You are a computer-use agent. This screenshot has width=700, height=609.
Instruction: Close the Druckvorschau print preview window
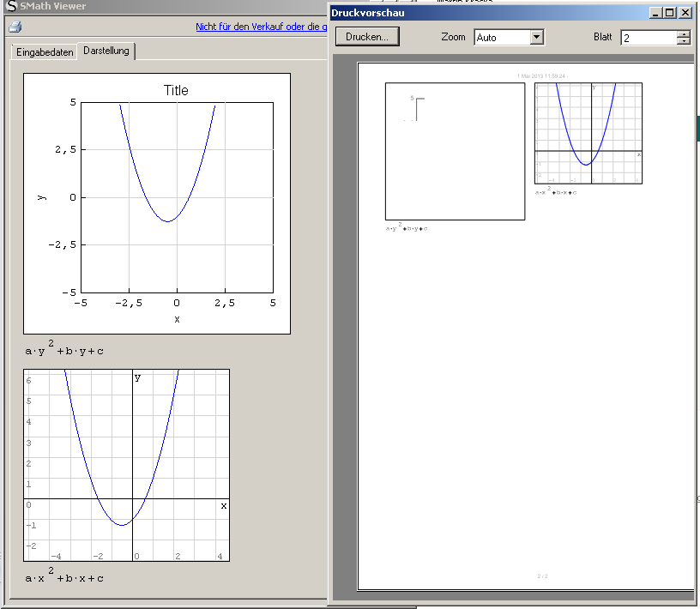click(x=685, y=13)
